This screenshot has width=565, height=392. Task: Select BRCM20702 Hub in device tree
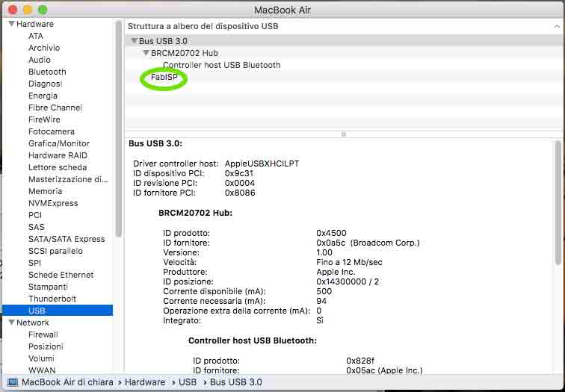click(184, 53)
